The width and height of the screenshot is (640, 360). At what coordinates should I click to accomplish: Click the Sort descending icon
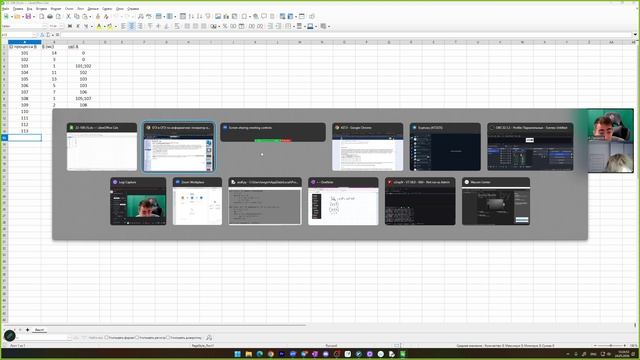pyautogui.click(x=199, y=16)
